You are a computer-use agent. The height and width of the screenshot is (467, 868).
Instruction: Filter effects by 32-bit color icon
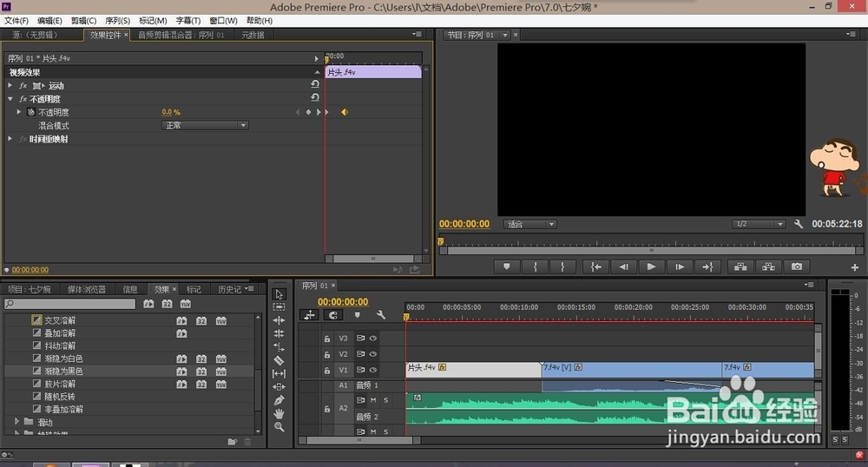[x=167, y=304]
